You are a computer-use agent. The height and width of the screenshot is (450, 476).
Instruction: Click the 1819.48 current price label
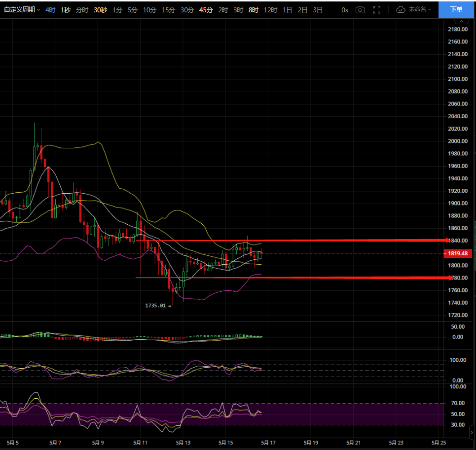458,254
